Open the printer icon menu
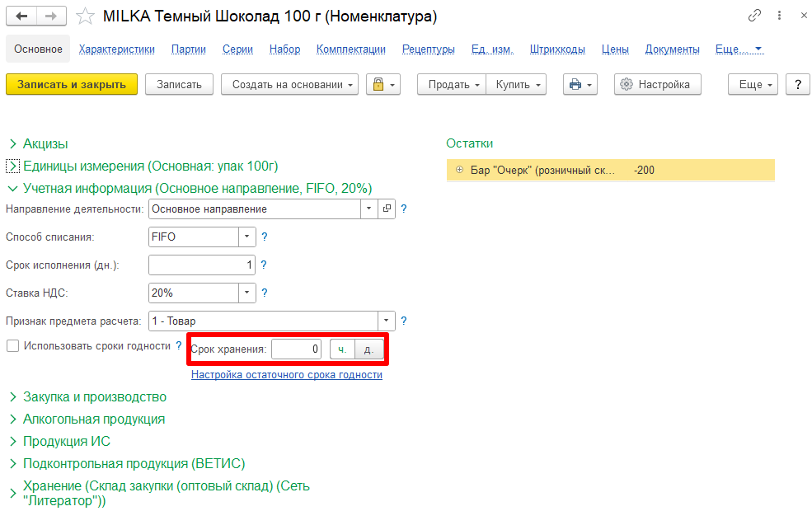This screenshot has height=511, width=812. click(x=580, y=84)
